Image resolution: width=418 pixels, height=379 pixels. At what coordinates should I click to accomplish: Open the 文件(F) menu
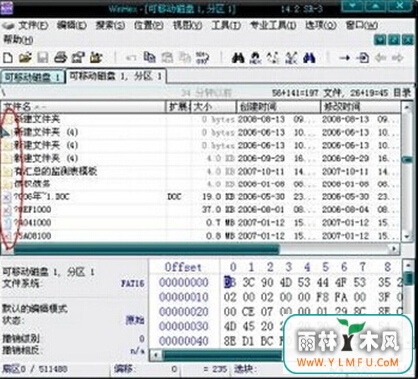click(x=33, y=25)
